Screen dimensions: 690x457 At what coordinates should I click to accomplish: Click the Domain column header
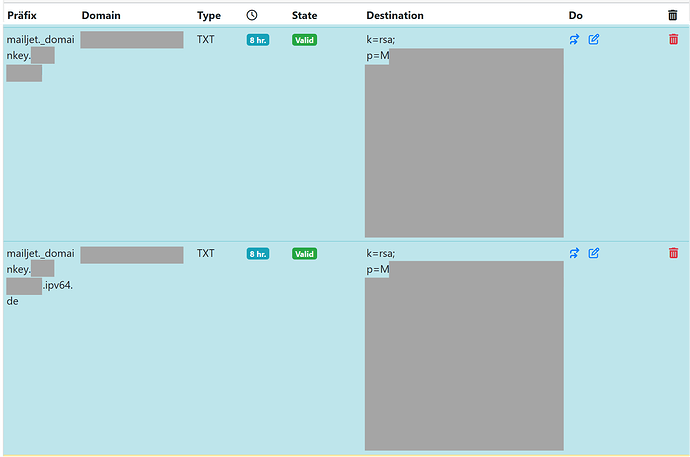tap(103, 16)
